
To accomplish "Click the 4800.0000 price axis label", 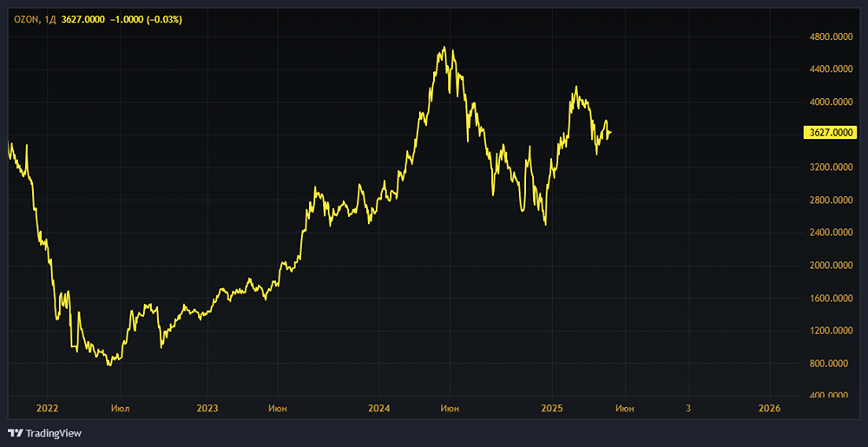I will click(x=830, y=37).
